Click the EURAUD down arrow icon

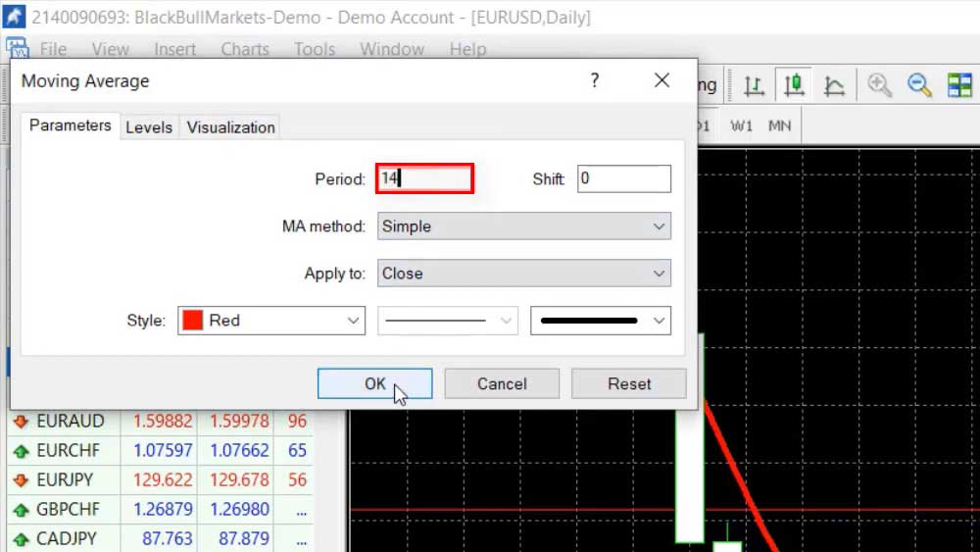tap(21, 422)
